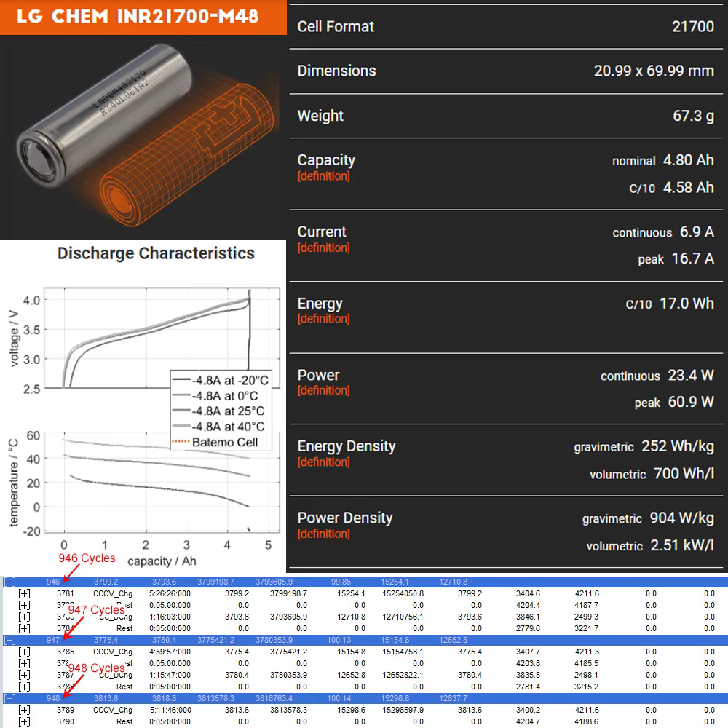Click the Discharge Characteristics voltage plot
This screenshot has height=728, width=728.
162,338
